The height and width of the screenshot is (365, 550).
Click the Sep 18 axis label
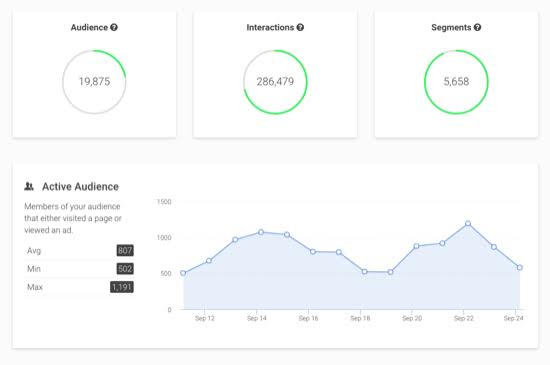pos(360,318)
